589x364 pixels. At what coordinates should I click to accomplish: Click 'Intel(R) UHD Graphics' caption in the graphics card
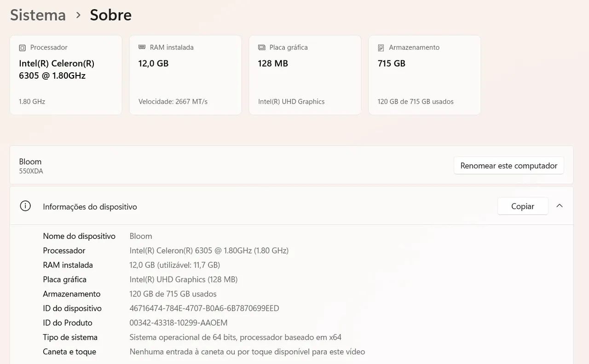coord(291,102)
